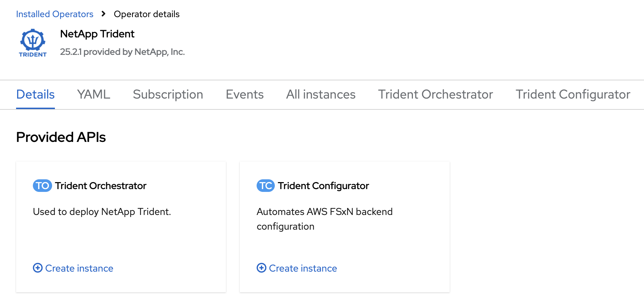Go back to Installed Operators
Viewport: 644px width, 302px height.
pos(55,14)
